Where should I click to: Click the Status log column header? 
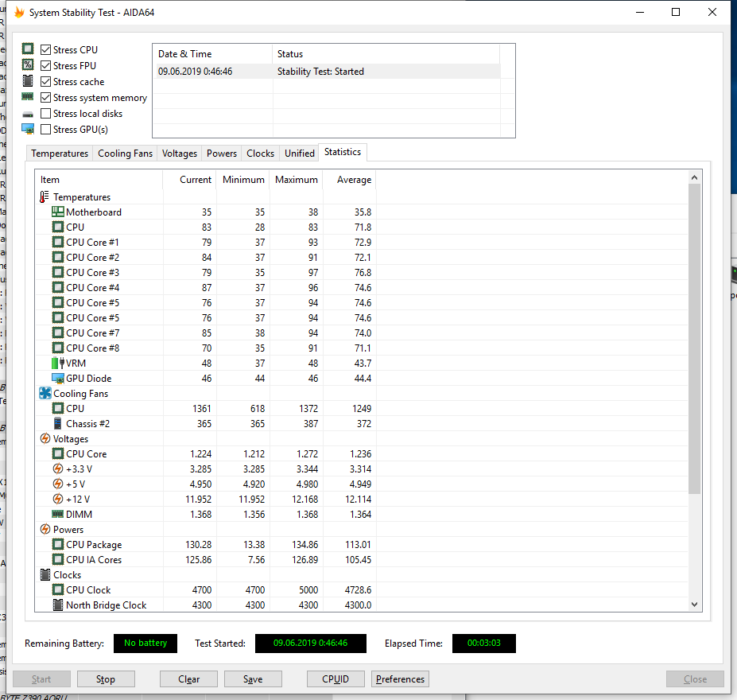(x=386, y=54)
